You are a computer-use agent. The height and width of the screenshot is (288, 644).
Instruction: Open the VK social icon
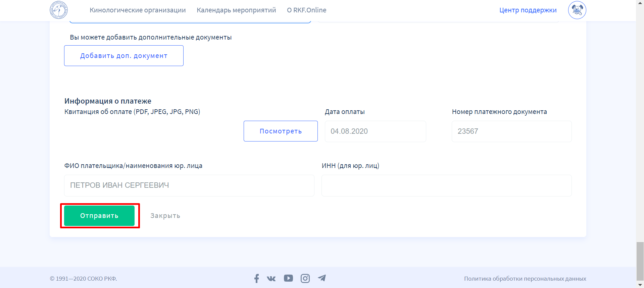pos(271,278)
